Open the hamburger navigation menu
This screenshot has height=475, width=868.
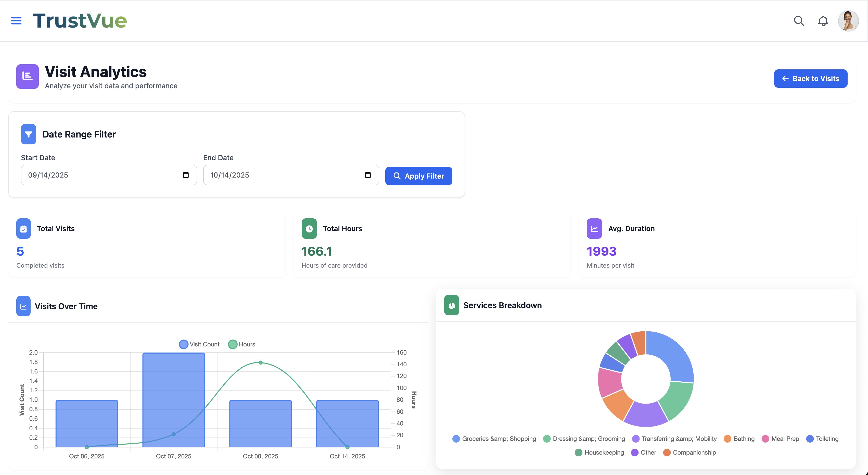coord(16,21)
